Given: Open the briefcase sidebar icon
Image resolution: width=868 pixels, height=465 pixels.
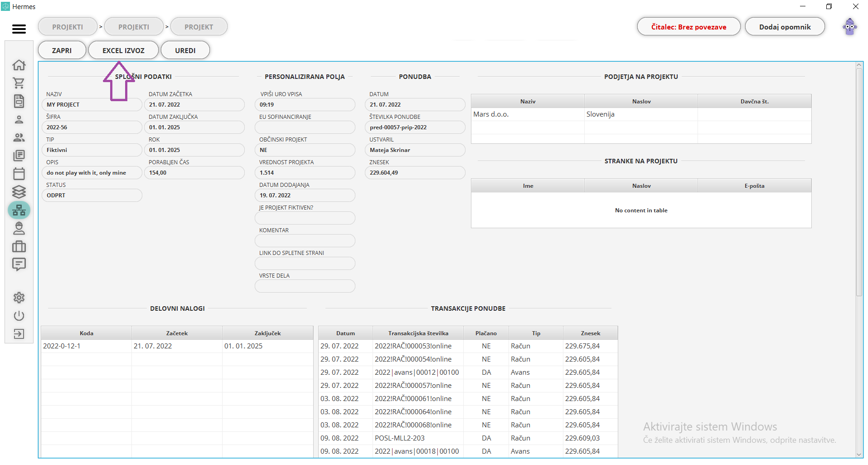Looking at the screenshot, I should tap(19, 246).
